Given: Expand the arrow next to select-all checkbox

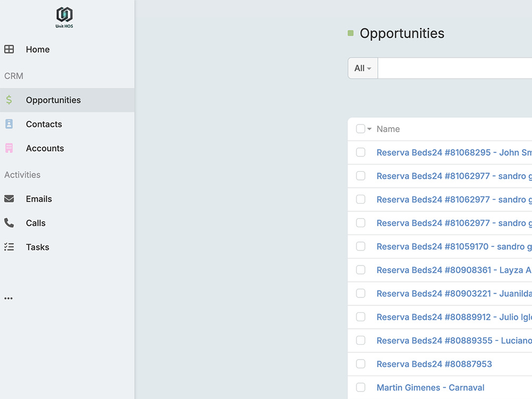Looking at the screenshot, I should pyautogui.click(x=370, y=129).
